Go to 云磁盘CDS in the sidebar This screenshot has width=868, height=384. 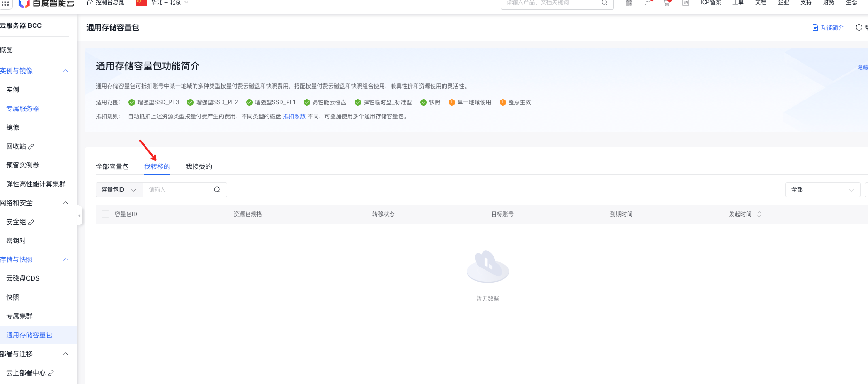click(x=23, y=278)
